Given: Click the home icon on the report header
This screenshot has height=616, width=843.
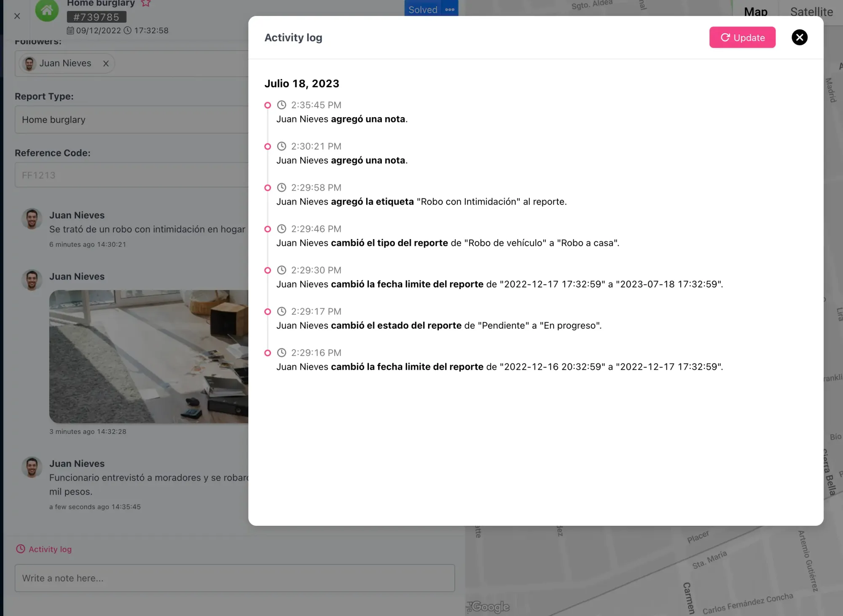Looking at the screenshot, I should tap(47, 11).
